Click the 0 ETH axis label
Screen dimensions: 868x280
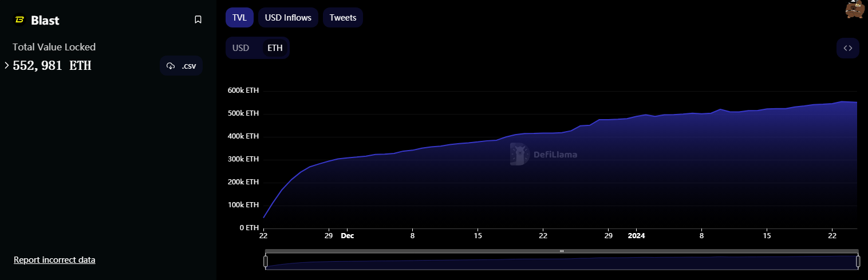[x=249, y=228]
